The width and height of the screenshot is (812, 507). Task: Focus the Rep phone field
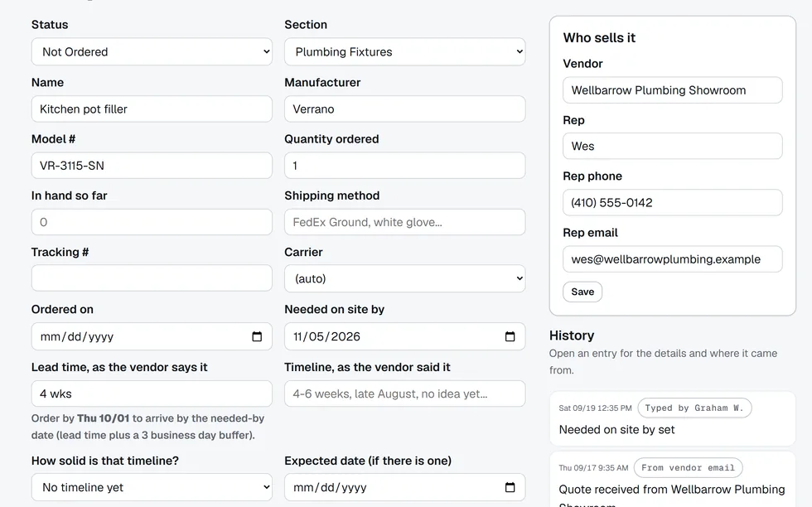(x=673, y=202)
